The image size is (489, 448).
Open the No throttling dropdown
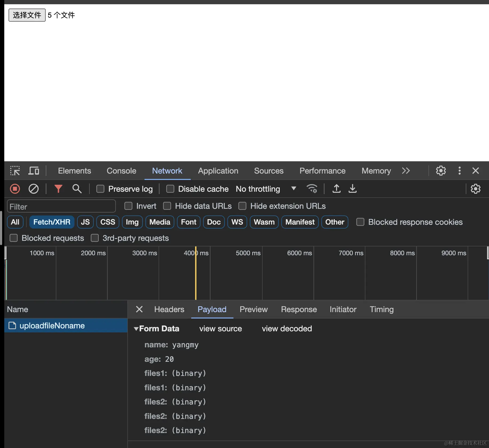point(266,189)
